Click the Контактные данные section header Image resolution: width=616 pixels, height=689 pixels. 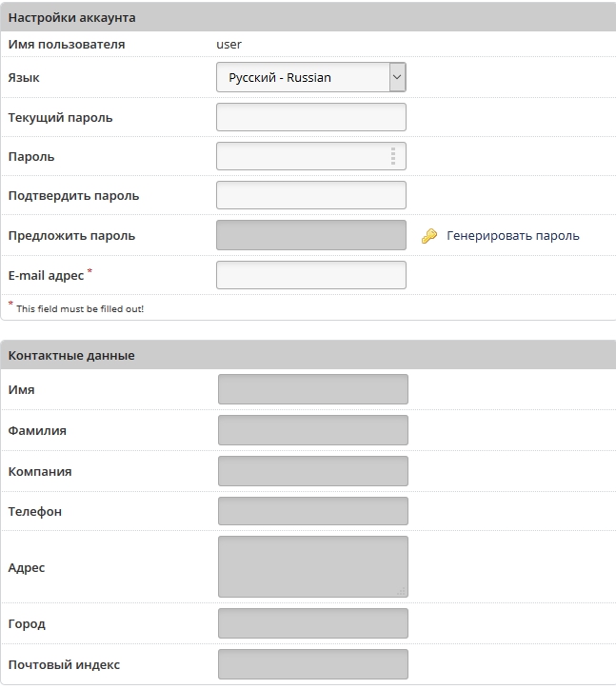coord(308,355)
